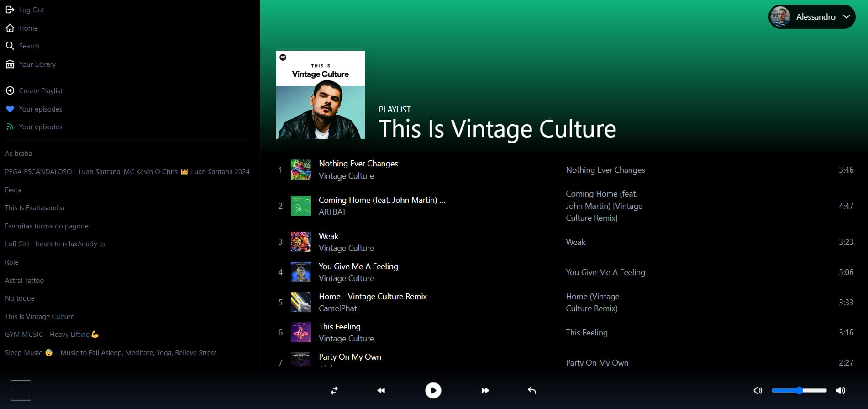Open the Rolê playlist
The image size is (868, 409).
[x=12, y=262]
